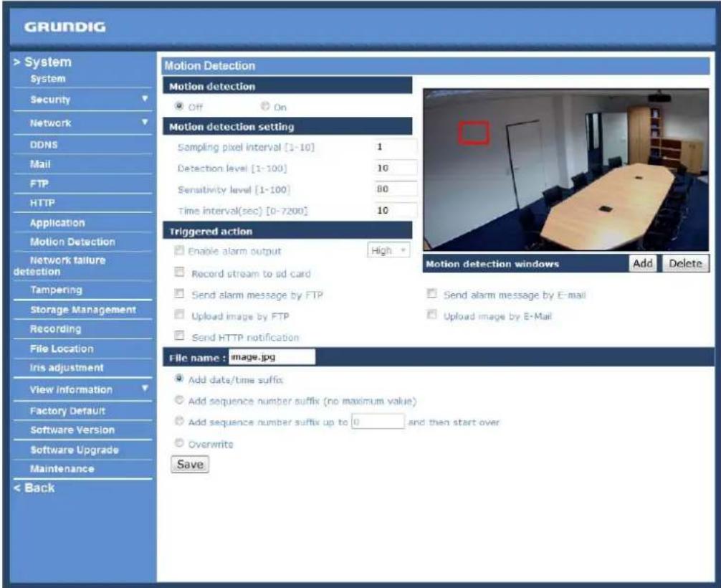Choose sequence suffix with no maximum

click(179, 400)
